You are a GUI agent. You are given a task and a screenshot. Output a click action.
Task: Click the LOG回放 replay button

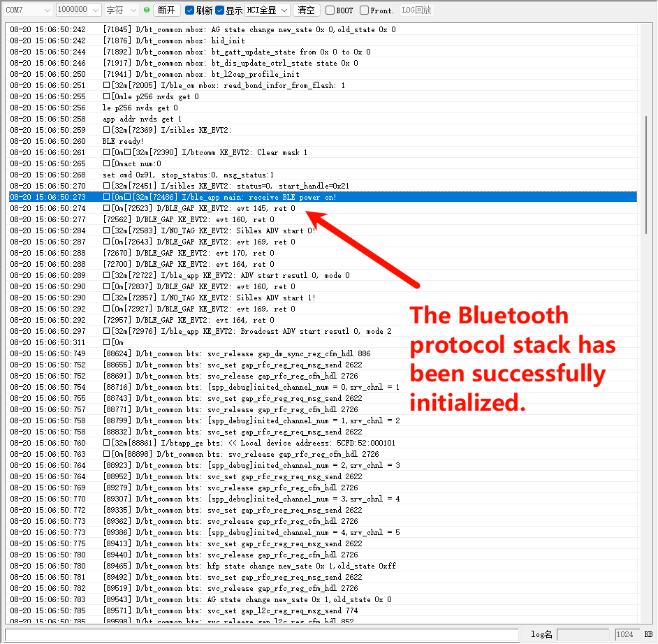click(x=417, y=10)
